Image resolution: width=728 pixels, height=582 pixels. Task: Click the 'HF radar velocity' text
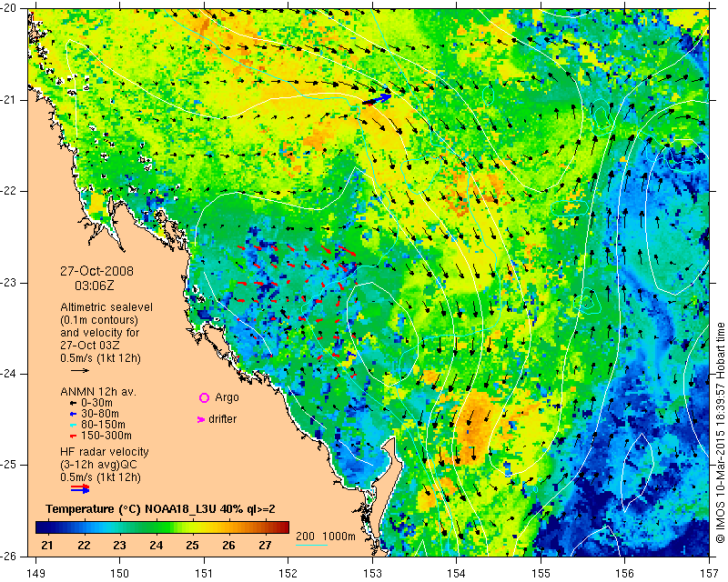105,452
